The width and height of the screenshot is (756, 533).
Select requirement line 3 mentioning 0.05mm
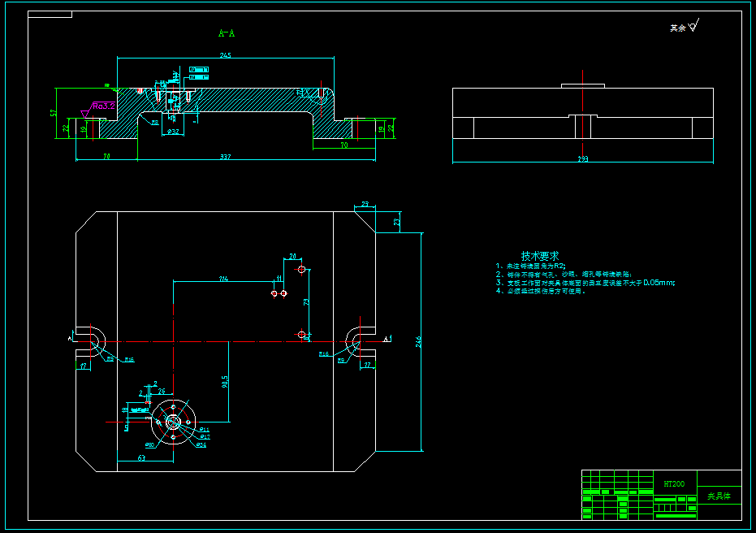click(x=585, y=283)
